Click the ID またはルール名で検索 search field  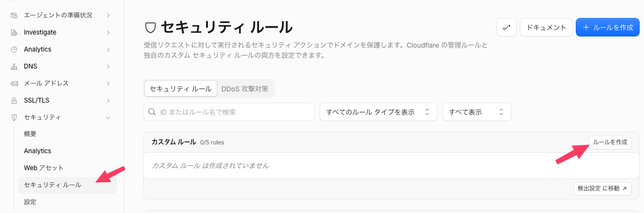pyautogui.click(x=229, y=112)
